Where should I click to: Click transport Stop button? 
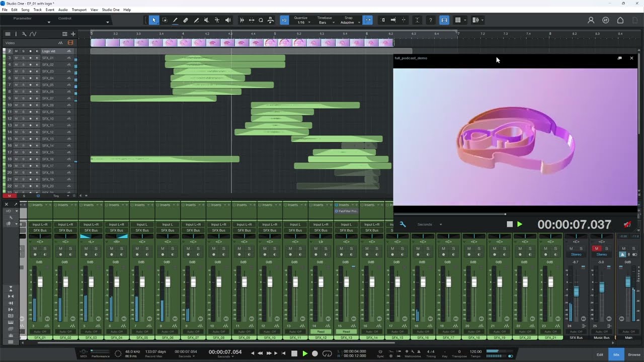(x=294, y=353)
